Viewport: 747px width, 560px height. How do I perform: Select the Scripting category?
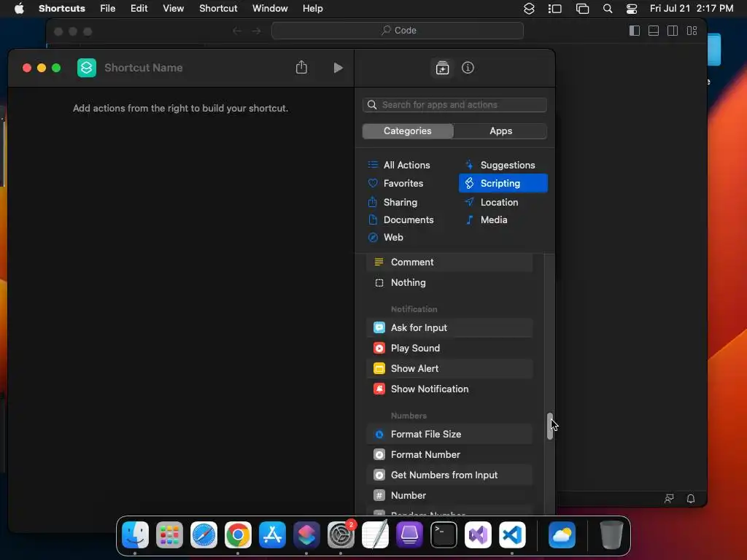pos(503,183)
